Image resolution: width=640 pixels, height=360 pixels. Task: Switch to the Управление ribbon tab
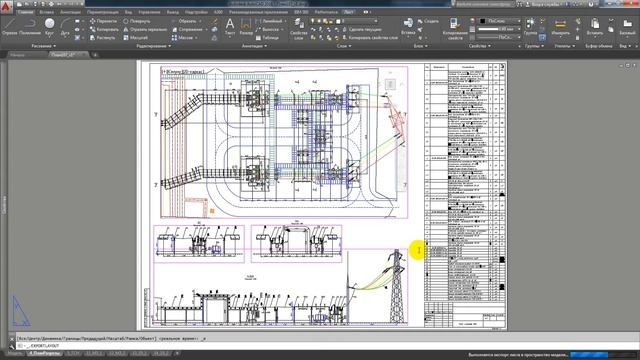pos(149,12)
